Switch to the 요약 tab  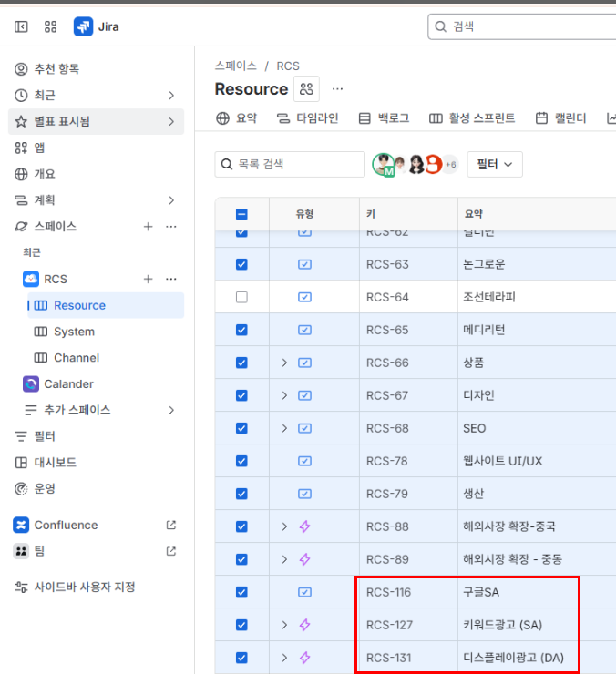coord(237,117)
